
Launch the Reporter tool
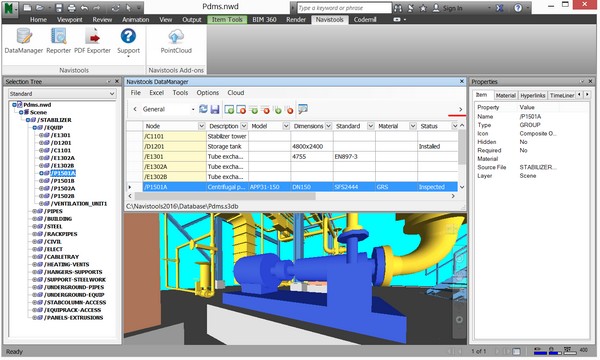(x=59, y=41)
